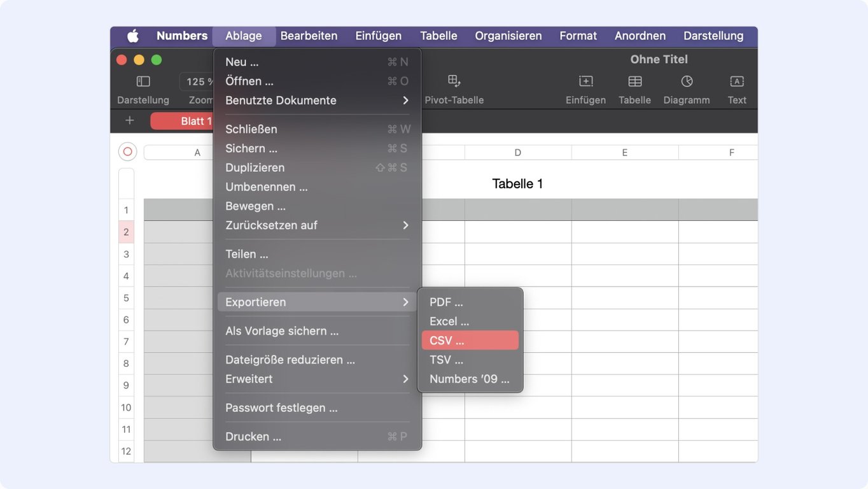Choose Sichern … from the menu
Viewport: 868px width, 489px height.
point(317,148)
